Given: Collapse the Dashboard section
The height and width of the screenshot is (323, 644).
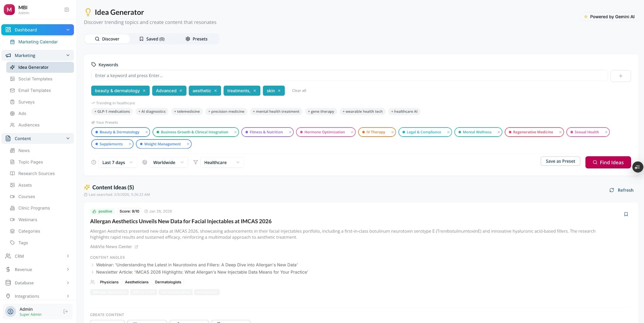Looking at the screenshot, I should coord(68,30).
